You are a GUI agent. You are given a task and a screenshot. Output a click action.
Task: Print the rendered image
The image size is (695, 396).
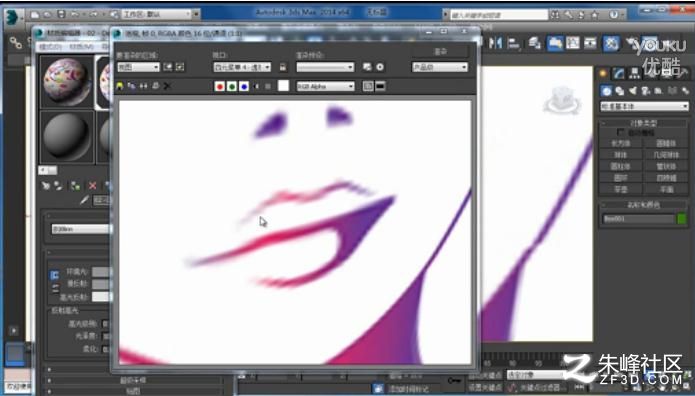tap(155, 86)
